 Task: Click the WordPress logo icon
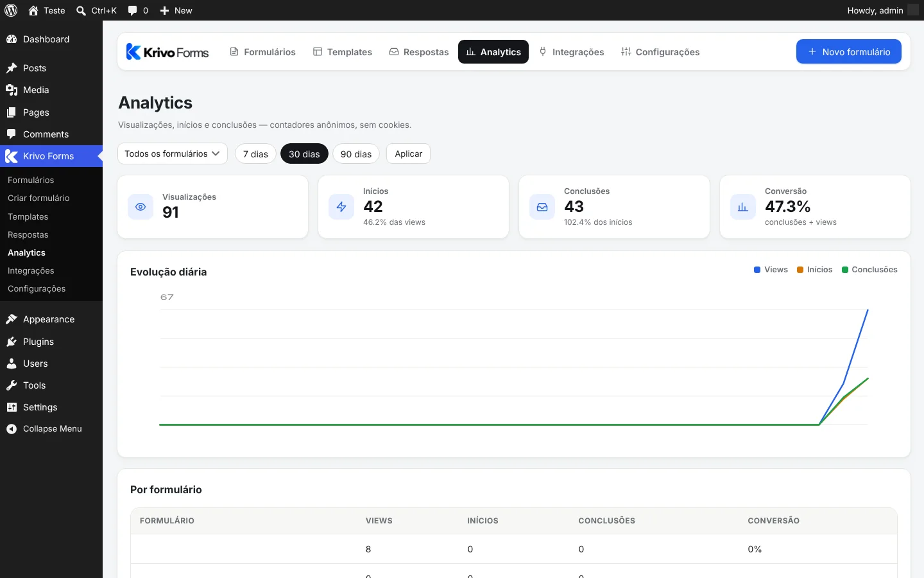click(x=11, y=10)
